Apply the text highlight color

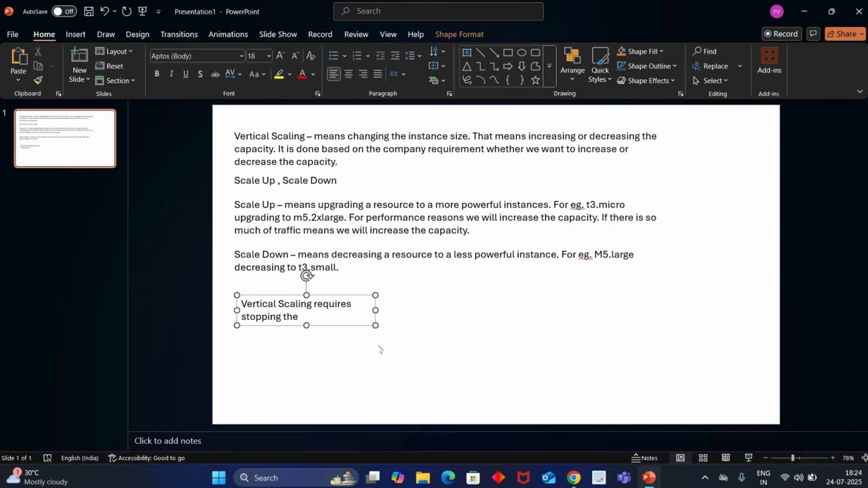tap(279, 74)
